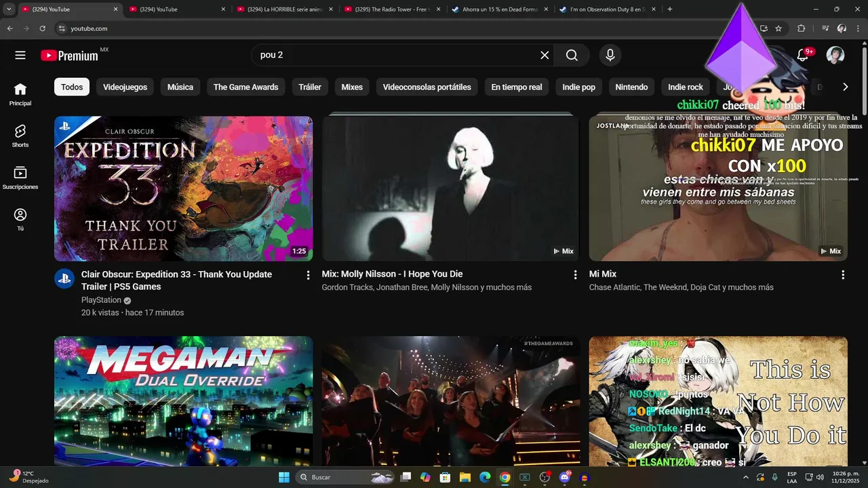Open Principal in the sidebar

pyautogui.click(x=20, y=94)
